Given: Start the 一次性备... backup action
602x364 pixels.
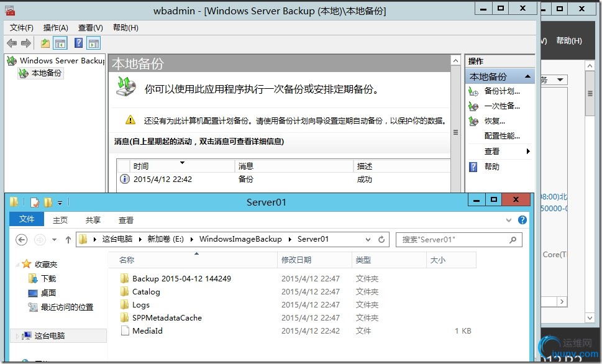Looking at the screenshot, I should click(502, 106).
